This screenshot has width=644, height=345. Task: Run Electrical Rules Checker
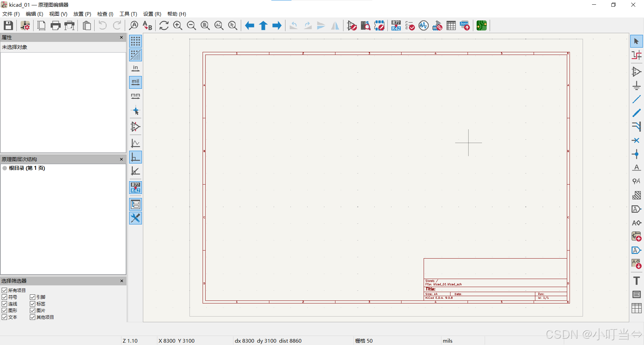point(410,25)
